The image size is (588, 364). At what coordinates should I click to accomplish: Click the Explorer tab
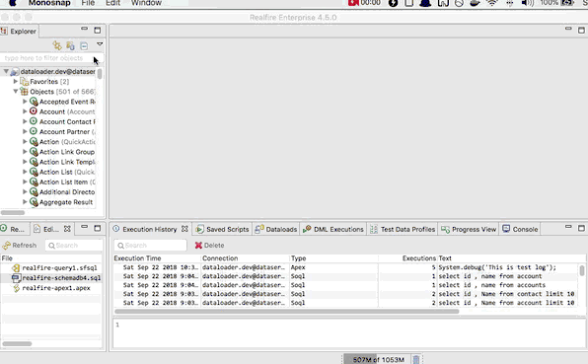click(x=19, y=32)
